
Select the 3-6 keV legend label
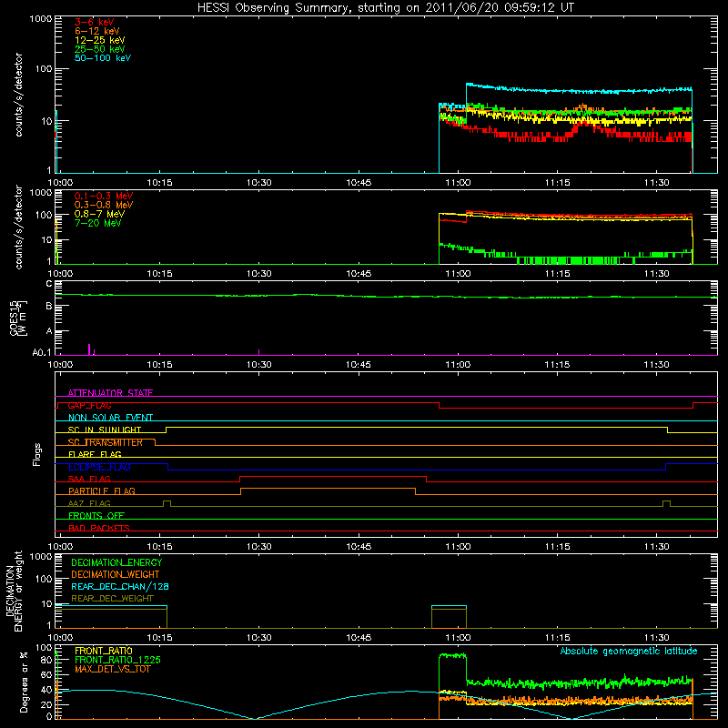click(95, 22)
